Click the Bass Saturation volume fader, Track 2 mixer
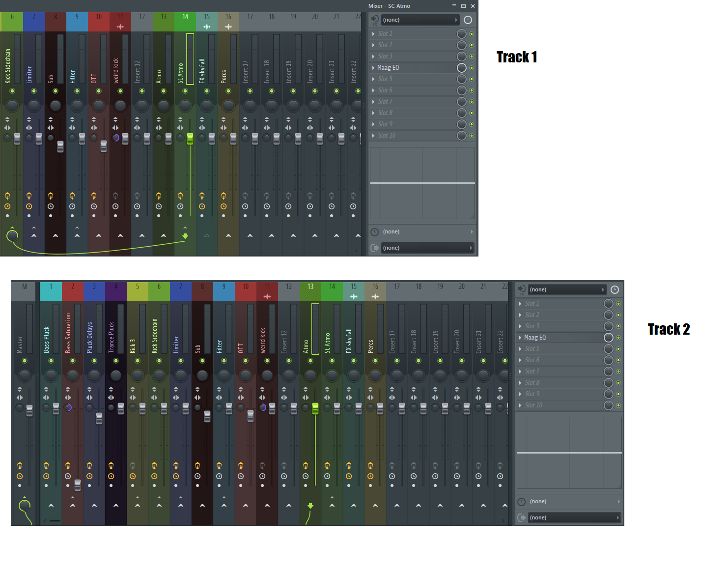 pos(78,485)
